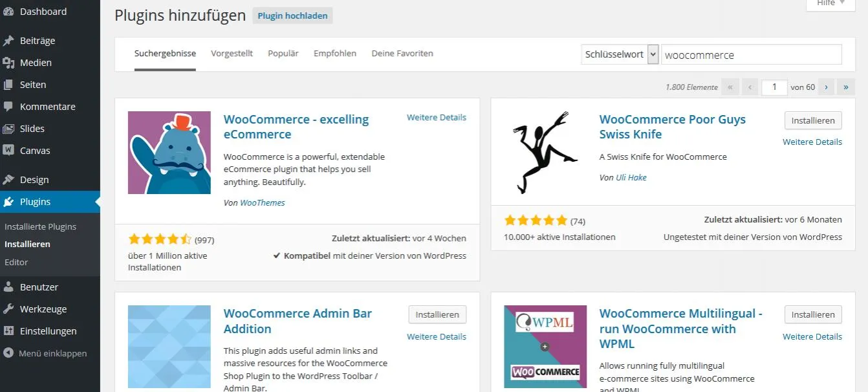The height and width of the screenshot is (392, 868).
Task: Click the current page number field
Action: [x=774, y=87]
